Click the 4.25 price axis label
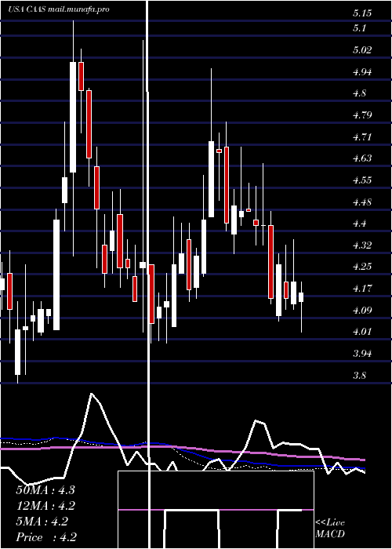This screenshot has width=392, height=549. 362,267
